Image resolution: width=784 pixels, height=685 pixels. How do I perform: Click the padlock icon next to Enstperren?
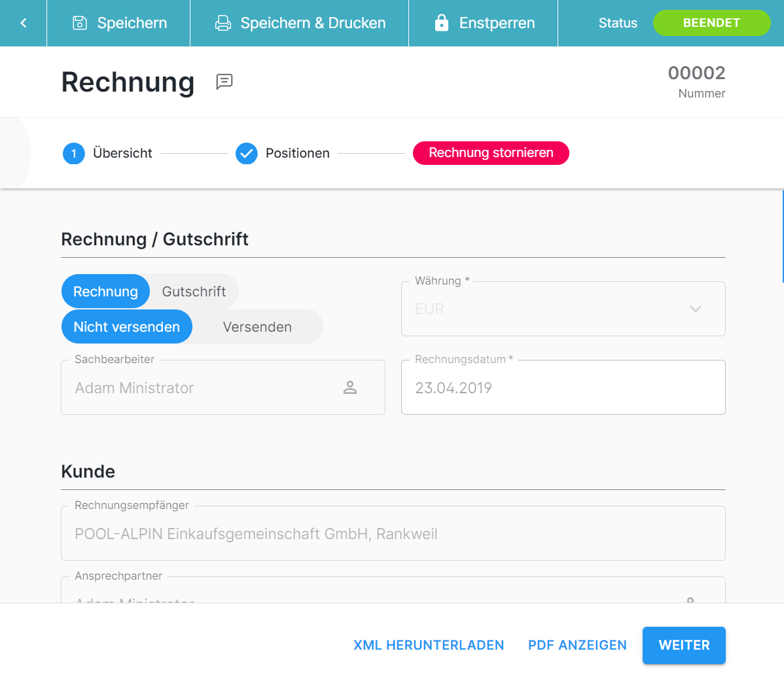(x=442, y=23)
